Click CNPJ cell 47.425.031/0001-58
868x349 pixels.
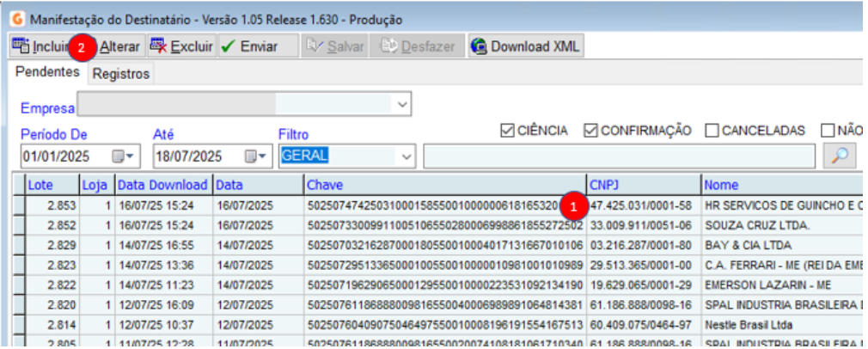pos(644,206)
